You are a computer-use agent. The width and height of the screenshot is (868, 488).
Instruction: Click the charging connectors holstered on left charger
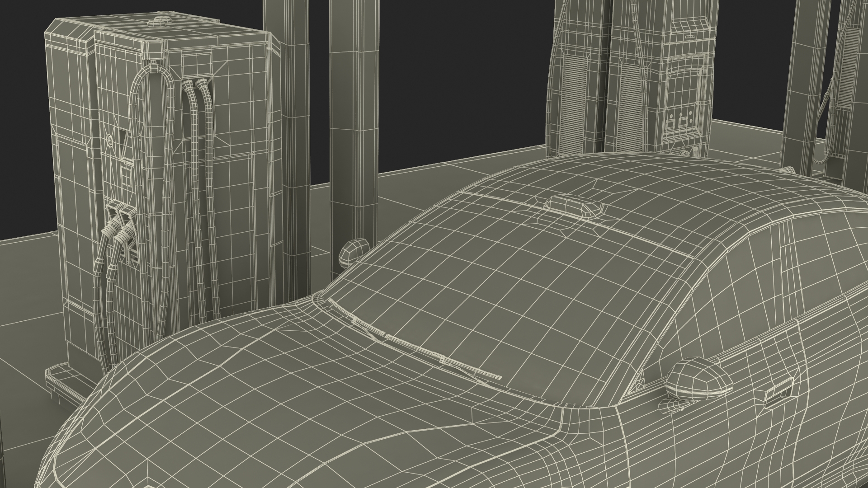(120, 228)
